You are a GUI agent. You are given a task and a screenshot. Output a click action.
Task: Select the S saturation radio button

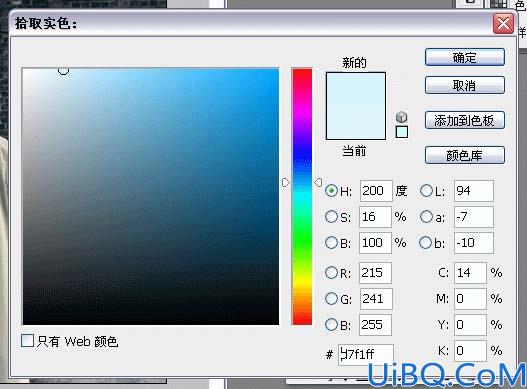tap(331, 217)
